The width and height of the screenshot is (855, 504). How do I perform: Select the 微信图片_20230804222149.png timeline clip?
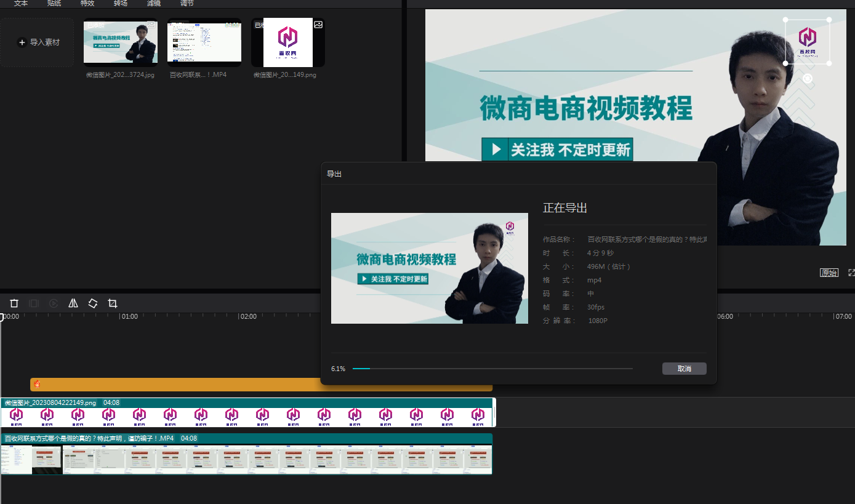tap(247, 412)
